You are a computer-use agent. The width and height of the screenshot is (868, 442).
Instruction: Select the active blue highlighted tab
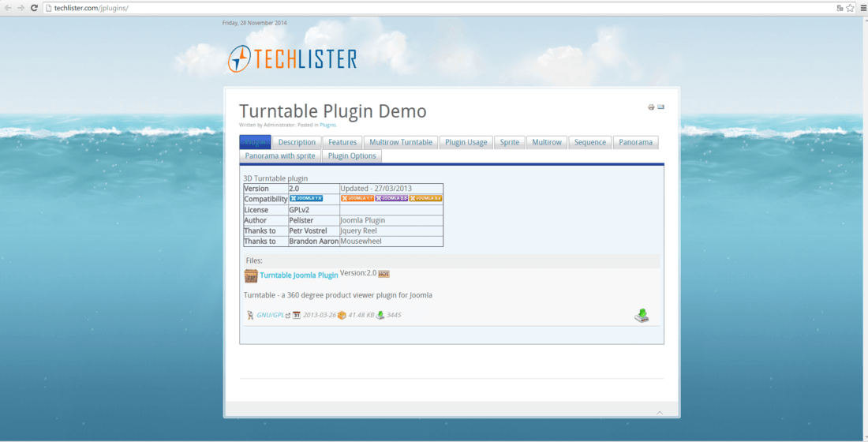pyautogui.click(x=255, y=142)
